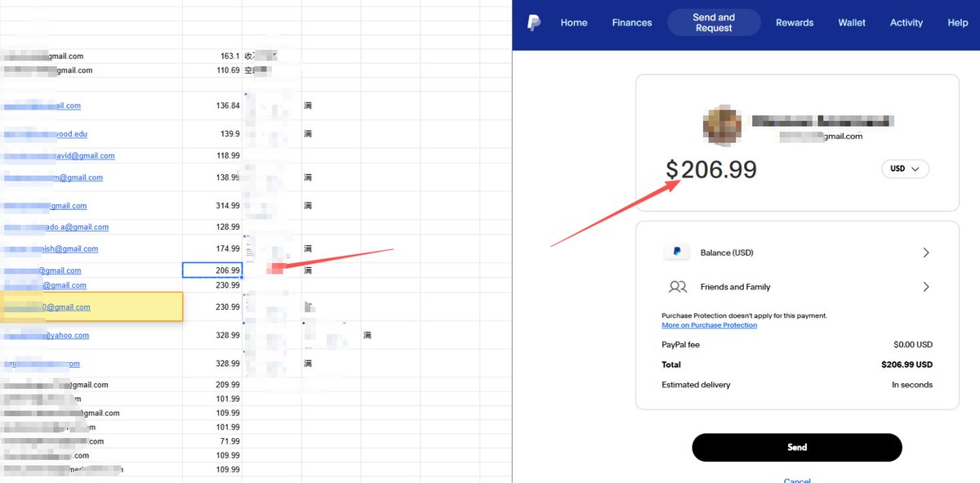Open the USD currency dropdown
Image resolution: width=980 pixels, height=483 pixels.
tap(905, 169)
